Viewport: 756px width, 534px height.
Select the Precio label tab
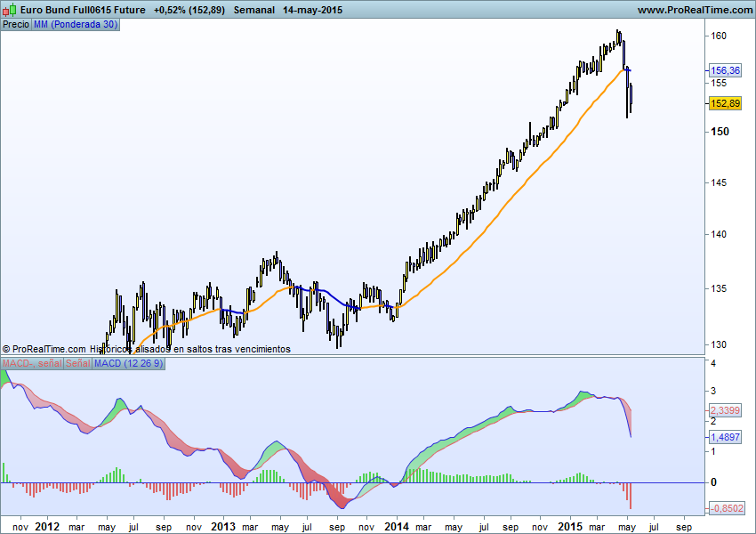15,24
